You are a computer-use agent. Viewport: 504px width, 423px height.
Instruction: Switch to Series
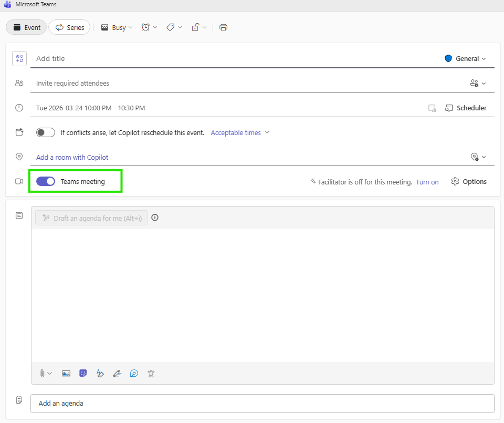(x=69, y=27)
